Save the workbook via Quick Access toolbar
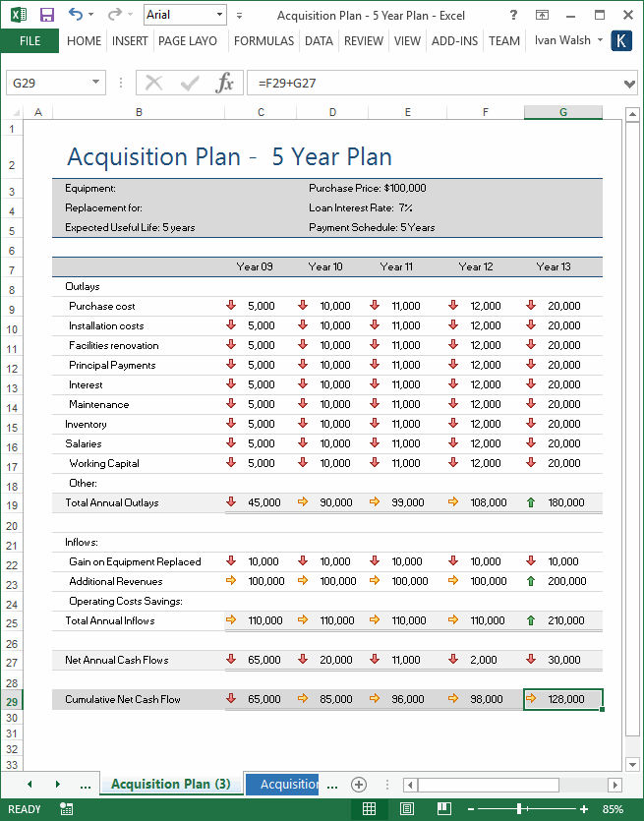The height and width of the screenshot is (821, 644). 46,13
